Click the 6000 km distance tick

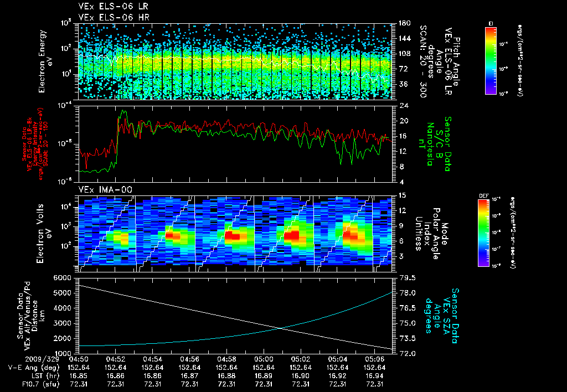pyautogui.click(x=62, y=278)
